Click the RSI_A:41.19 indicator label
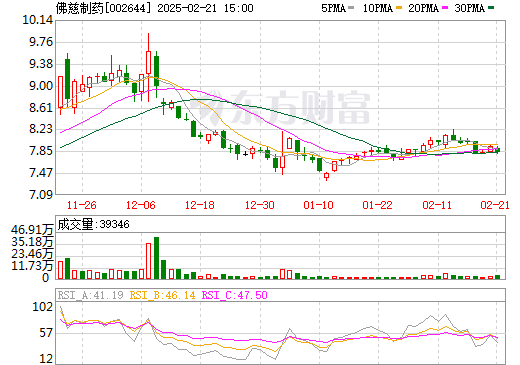 coord(90,295)
